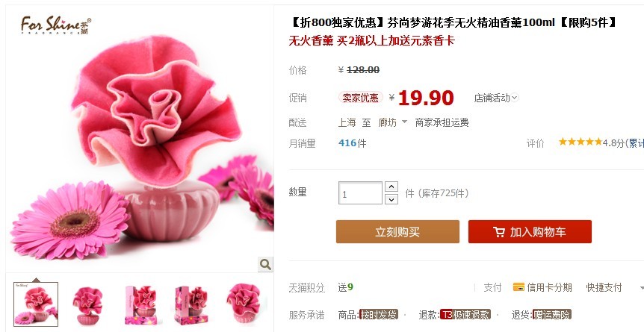This screenshot has width=644, height=332.
Task: Click the magnifier zoom icon on product image
Action: [265, 264]
